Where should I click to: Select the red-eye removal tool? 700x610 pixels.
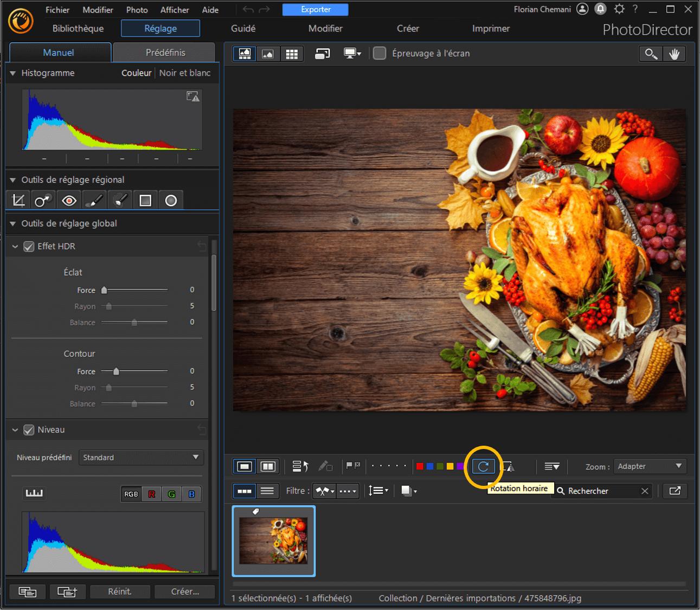pos(69,201)
